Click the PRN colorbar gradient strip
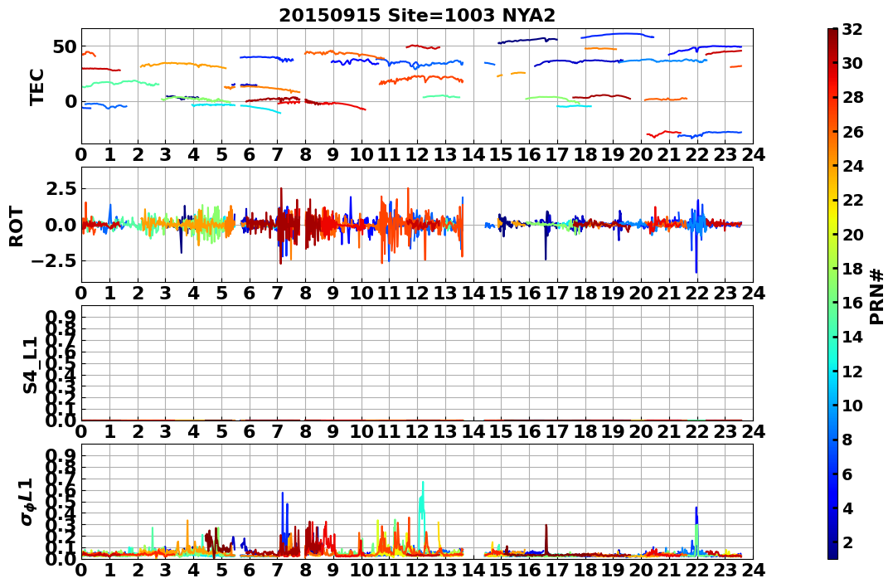 (832, 294)
